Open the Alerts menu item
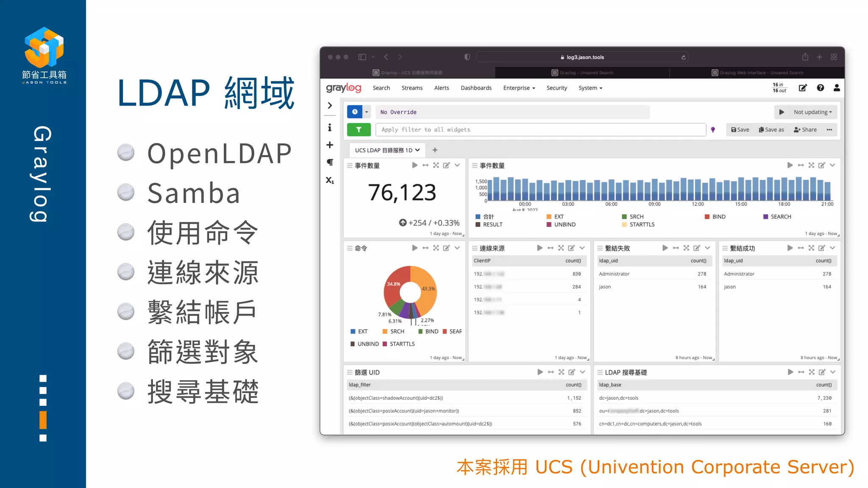868x488 pixels. coord(442,88)
